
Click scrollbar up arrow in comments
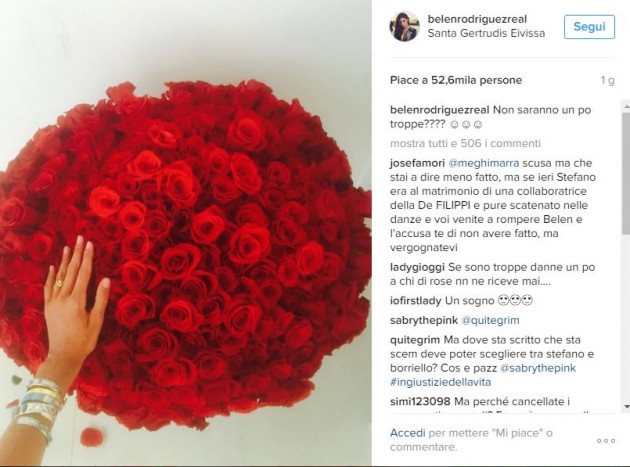(626, 107)
